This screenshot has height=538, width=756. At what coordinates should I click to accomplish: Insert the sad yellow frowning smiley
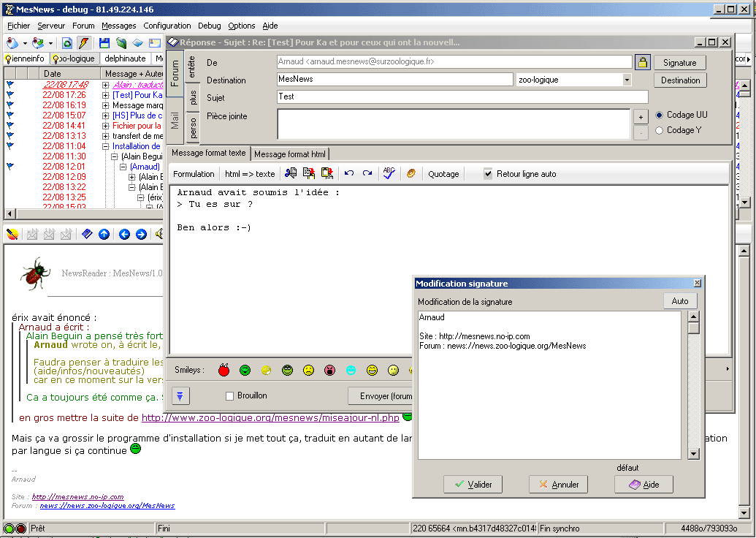click(x=308, y=370)
